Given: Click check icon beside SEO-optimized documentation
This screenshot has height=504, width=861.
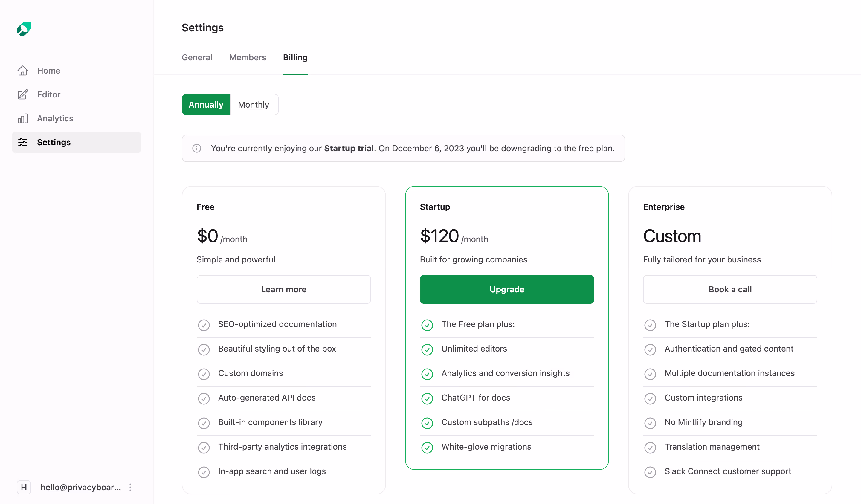Looking at the screenshot, I should (204, 325).
